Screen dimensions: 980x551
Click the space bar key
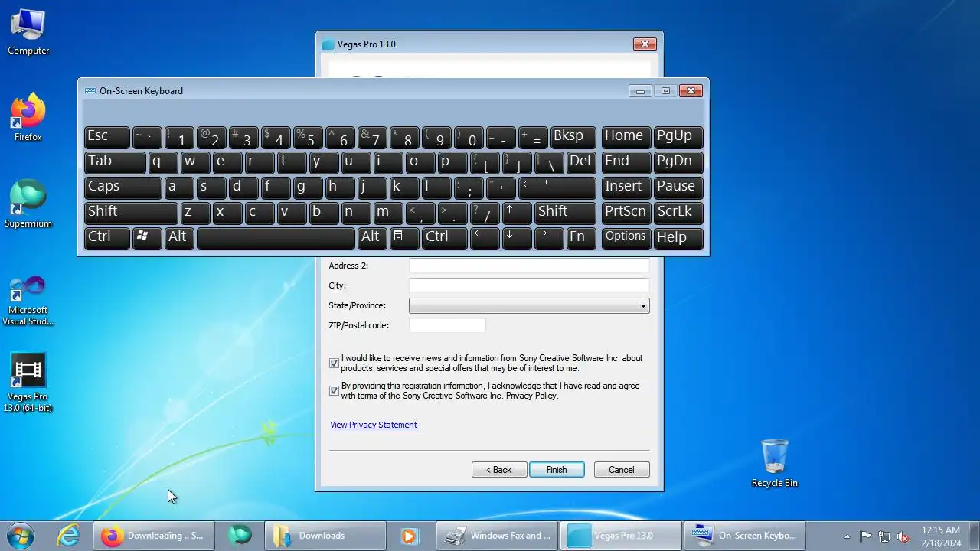tap(276, 237)
